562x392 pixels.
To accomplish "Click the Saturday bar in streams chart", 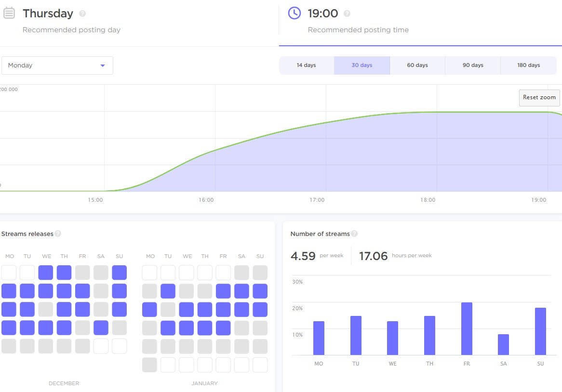I will click(x=503, y=344).
